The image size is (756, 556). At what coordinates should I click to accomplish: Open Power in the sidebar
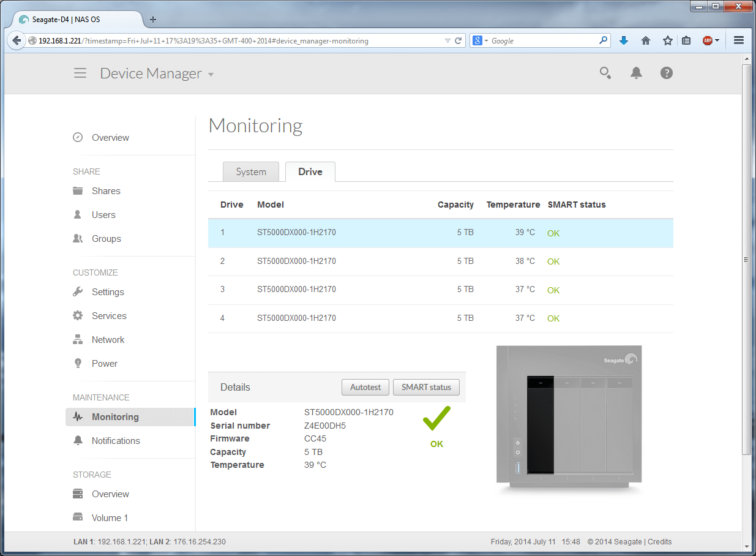click(x=105, y=364)
